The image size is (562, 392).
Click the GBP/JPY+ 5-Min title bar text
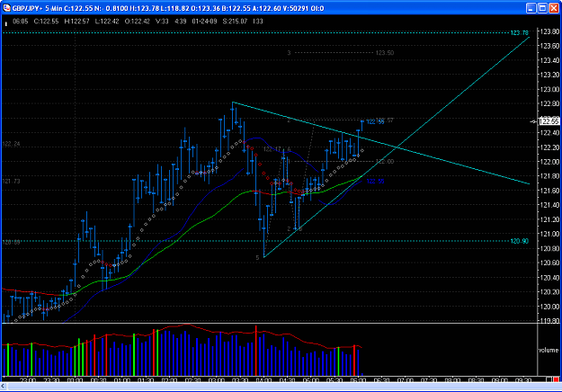pos(37,8)
